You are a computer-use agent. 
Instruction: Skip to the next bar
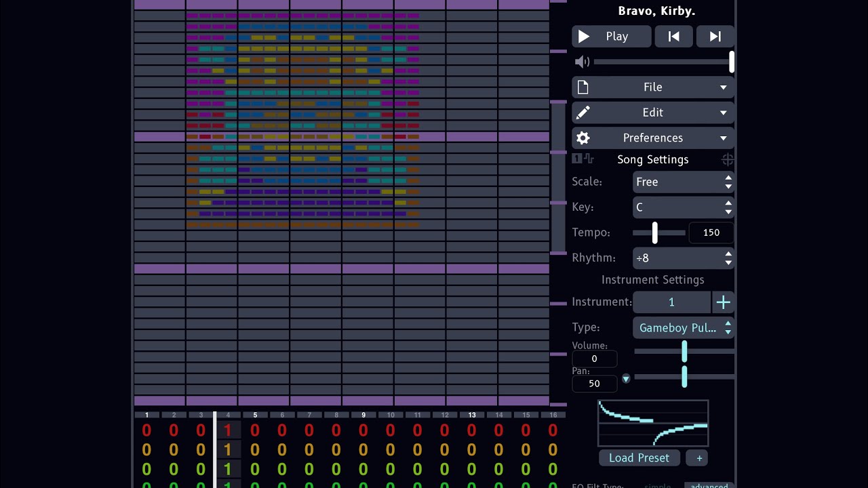click(x=715, y=37)
